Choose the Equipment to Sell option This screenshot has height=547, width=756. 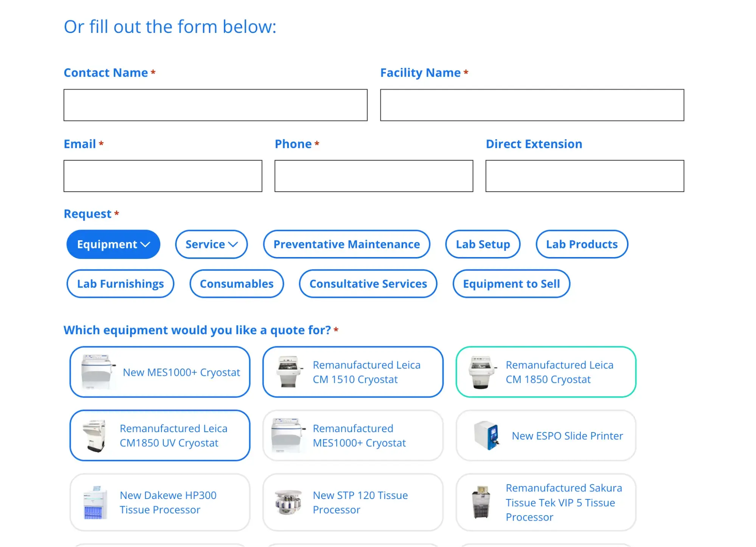tap(511, 284)
